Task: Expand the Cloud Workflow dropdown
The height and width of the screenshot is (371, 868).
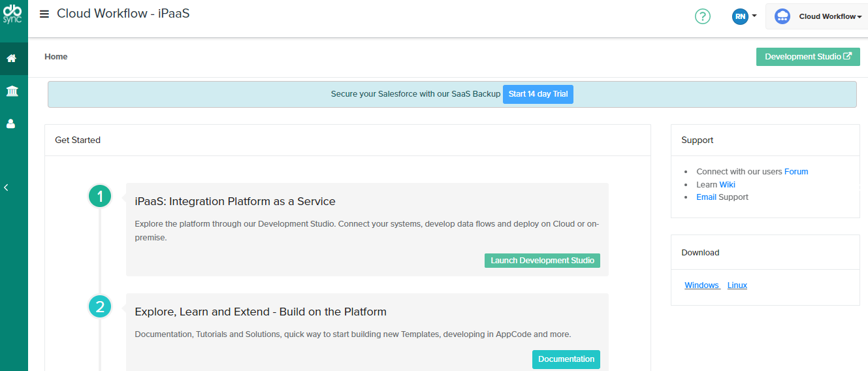Action: pos(829,17)
